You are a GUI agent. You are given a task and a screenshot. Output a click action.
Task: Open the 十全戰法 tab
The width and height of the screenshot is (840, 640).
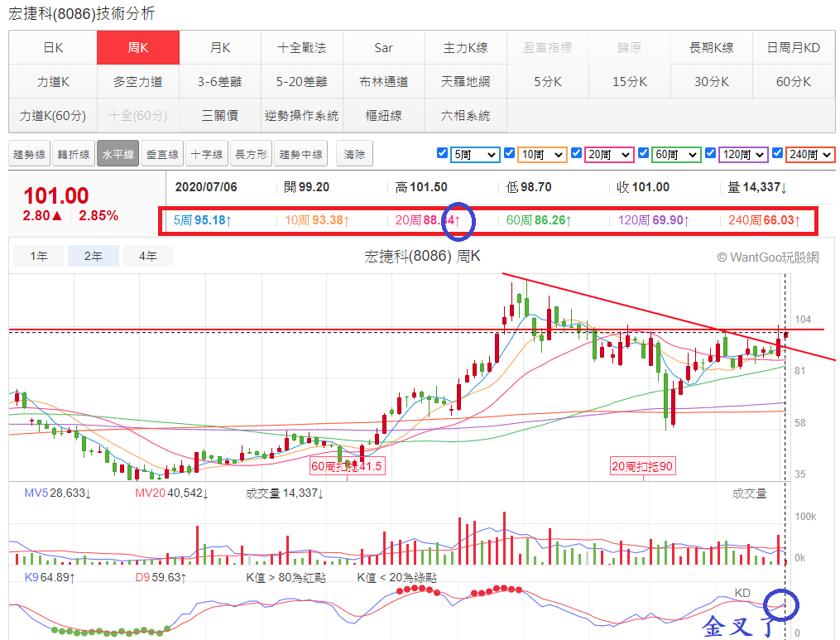coord(302,48)
